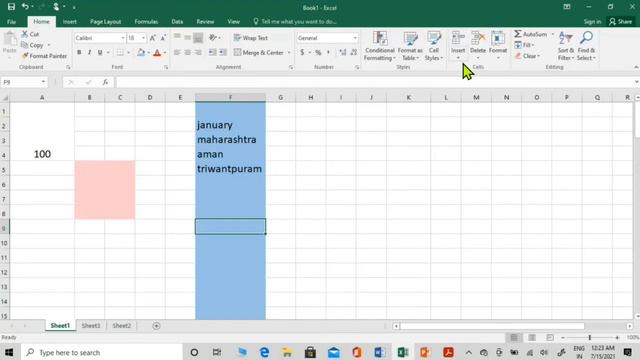Toggle italic formatting

click(x=89, y=52)
